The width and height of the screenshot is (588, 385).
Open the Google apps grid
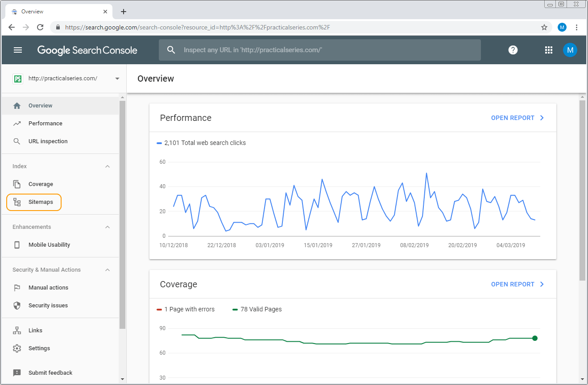pyautogui.click(x=549, y=50)
